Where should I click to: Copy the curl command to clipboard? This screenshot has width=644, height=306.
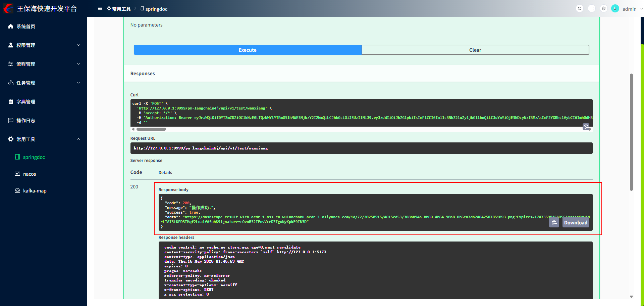click(586, 127)
